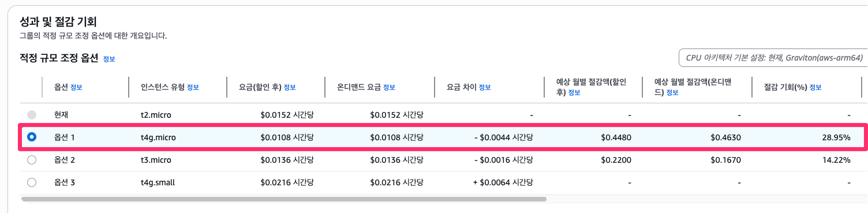
Task: Click 정보 link beside 적정 규모 조정 옵션
Action: tap(109, 59)
